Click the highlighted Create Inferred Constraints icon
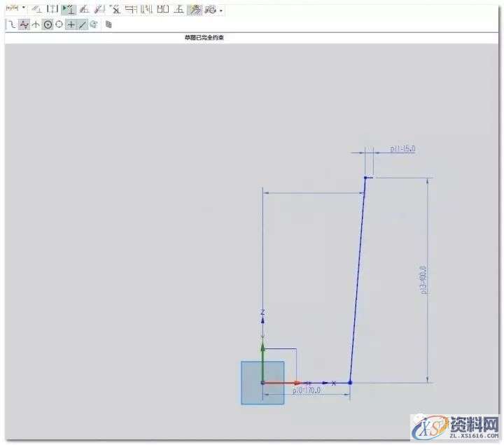The image size is (504, 445). [193, 9]
